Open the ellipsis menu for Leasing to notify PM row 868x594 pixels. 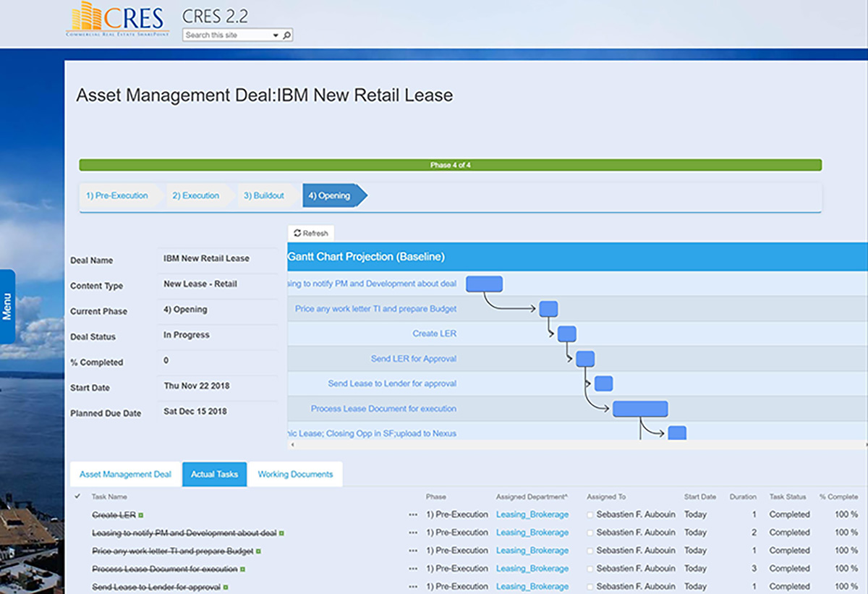413,533
